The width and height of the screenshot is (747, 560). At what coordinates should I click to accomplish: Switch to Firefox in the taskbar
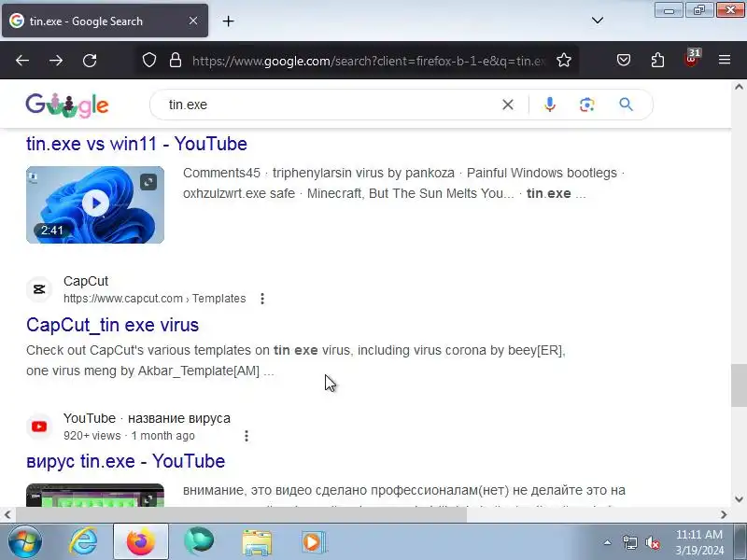point(141,542)
